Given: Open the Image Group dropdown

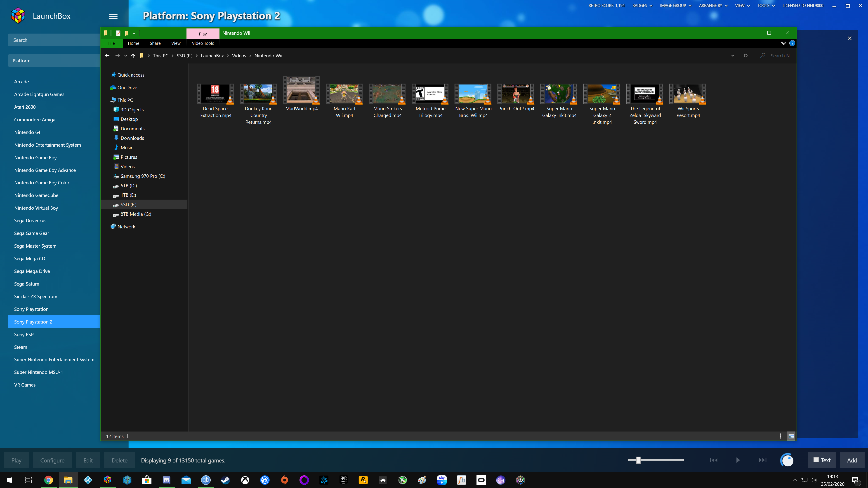Looking at the screenshot, I should (x=676, y=5).
